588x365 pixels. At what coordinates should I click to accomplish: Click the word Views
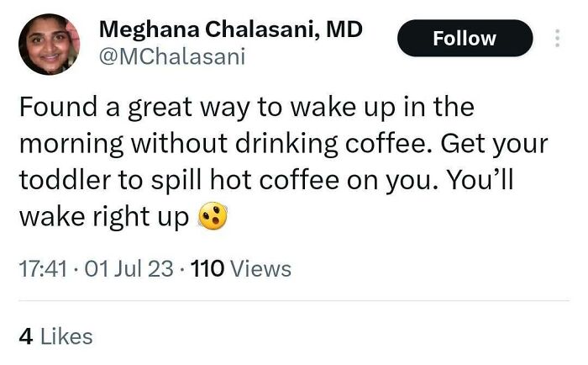[x=260, y=269]
